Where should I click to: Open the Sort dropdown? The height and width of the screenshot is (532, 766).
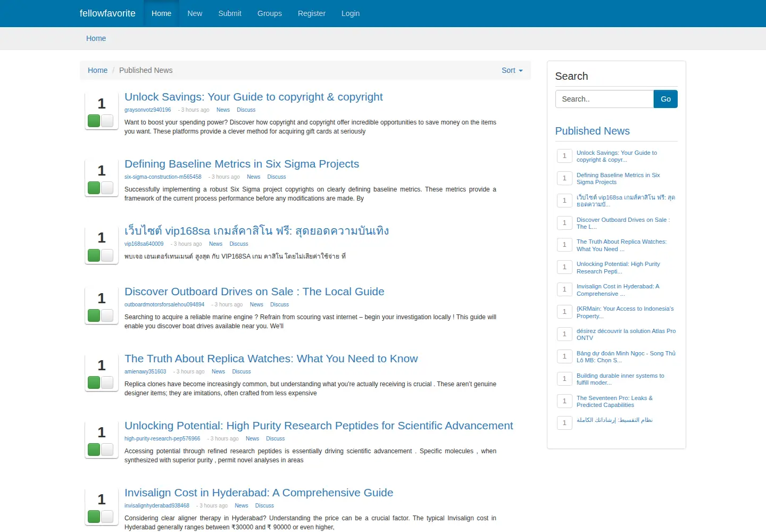tap(512, 70)
